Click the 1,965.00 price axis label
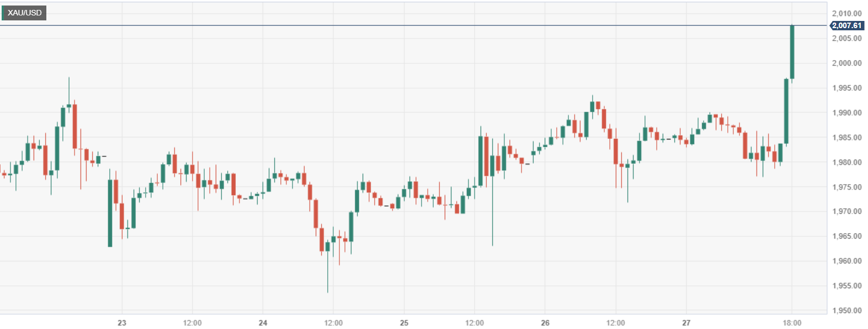 [846, 236]
